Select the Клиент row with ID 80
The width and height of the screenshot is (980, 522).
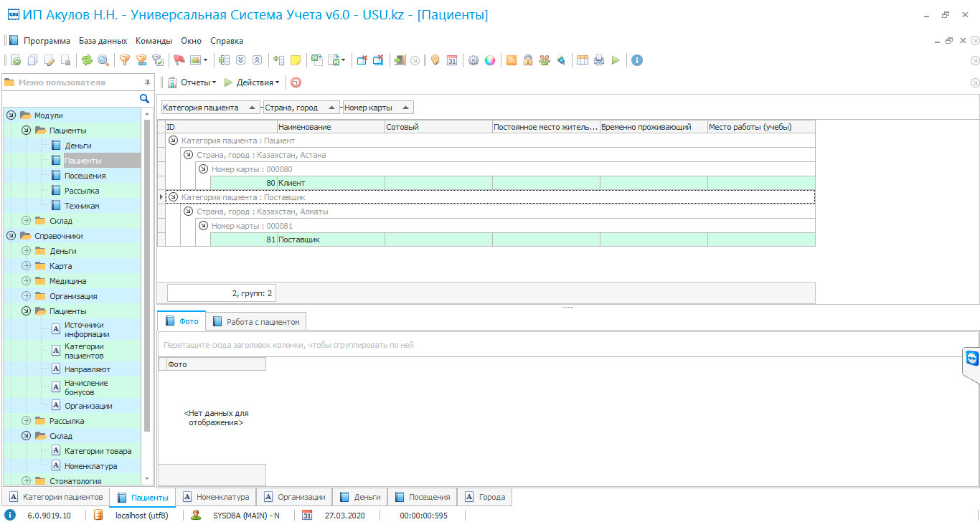(x=513, y=183)
